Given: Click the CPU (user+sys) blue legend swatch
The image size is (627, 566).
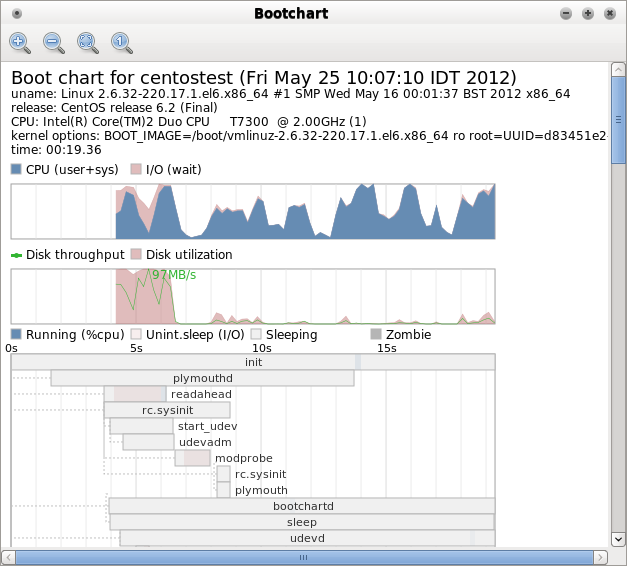Looking at the screenshot, I should (16, 169).
